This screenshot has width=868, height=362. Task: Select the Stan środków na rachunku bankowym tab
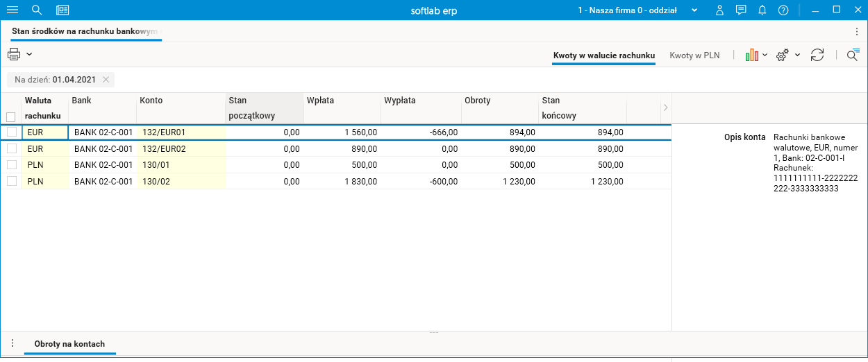(x=85, y=31)
